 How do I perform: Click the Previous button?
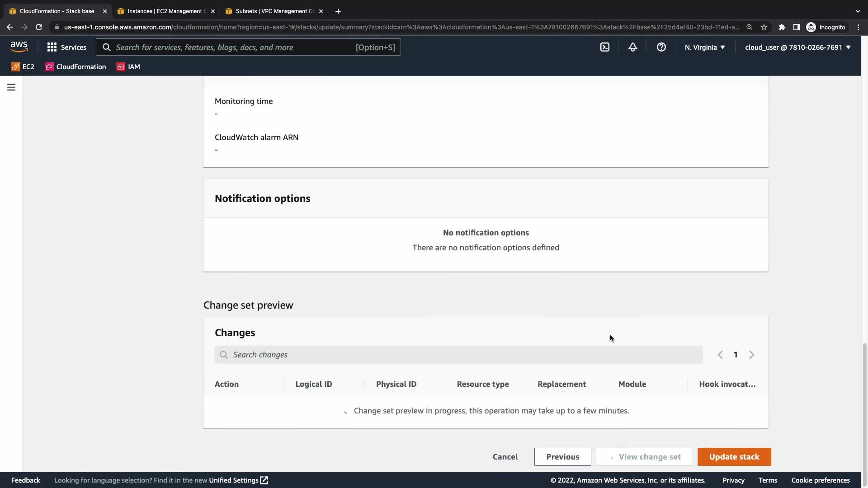[562, 456]
